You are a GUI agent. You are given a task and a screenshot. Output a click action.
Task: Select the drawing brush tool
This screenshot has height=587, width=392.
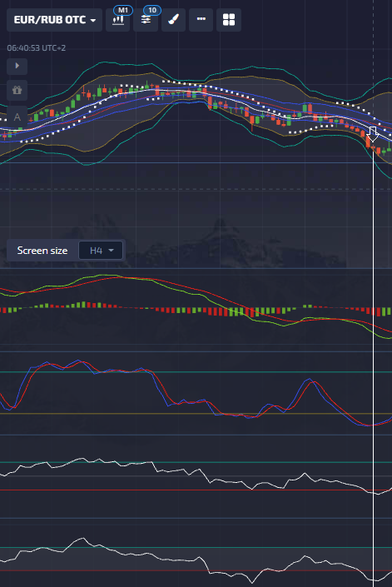coord(174,20)
